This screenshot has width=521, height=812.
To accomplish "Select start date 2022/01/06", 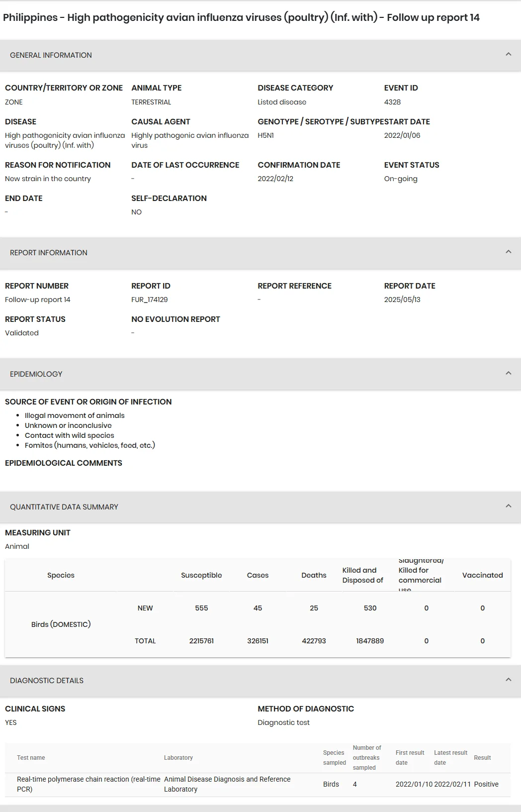I will point(402,135).
